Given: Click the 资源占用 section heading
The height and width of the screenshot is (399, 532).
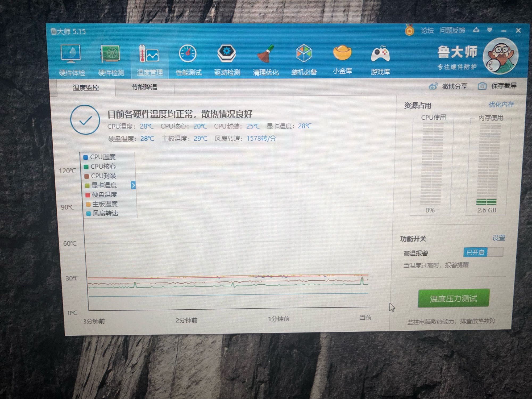Looking at the screenshot, I should tap(418, 106).
